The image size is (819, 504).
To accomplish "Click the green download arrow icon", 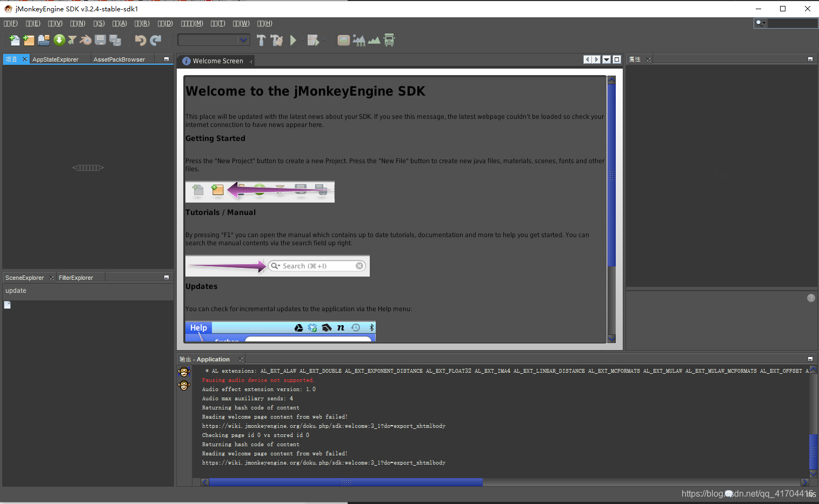I will (59, 40).
